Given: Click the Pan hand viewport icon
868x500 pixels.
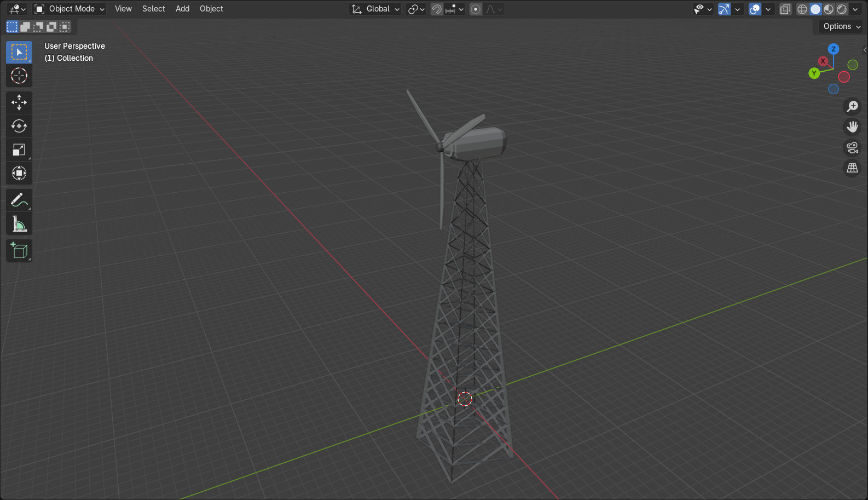Looking at the screenshot, I should 852,127.
